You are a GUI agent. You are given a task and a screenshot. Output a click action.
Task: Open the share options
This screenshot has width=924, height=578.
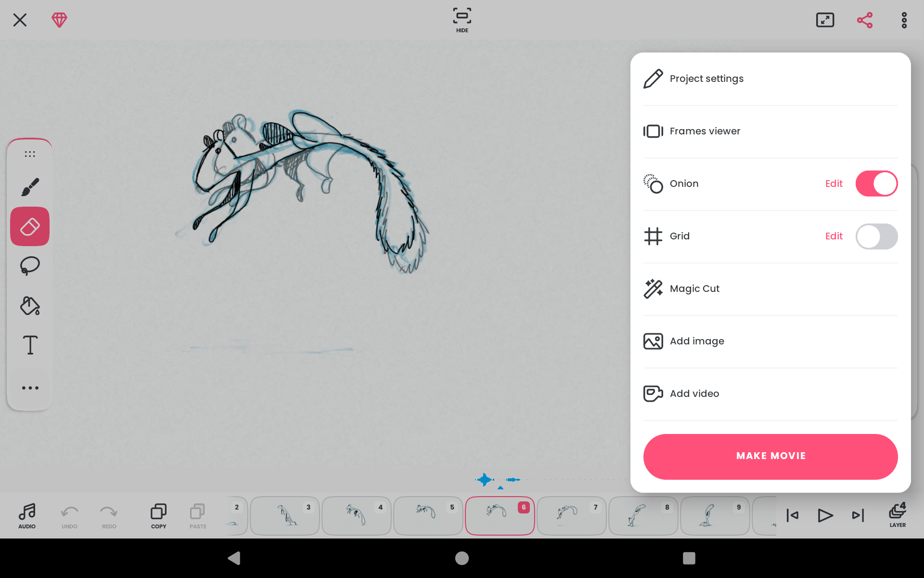[x=864, y=20]
